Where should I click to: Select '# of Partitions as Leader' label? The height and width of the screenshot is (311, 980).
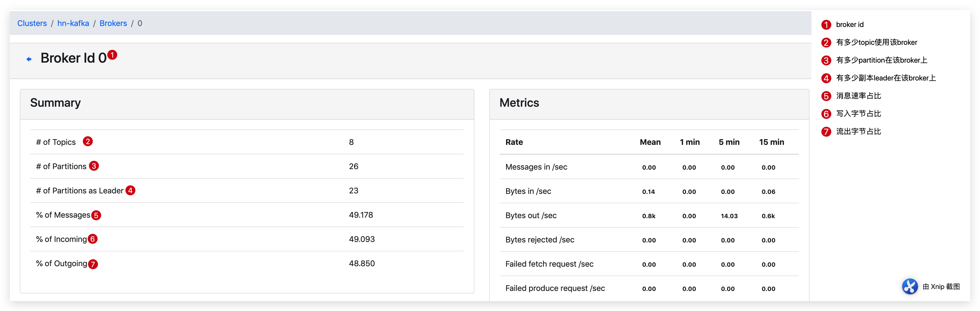click(x=80, y=190)
